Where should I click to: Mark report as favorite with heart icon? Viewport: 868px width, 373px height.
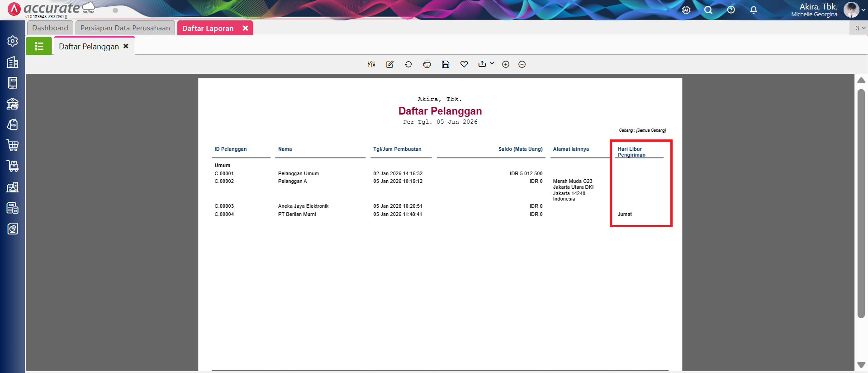tap(464, 64)
